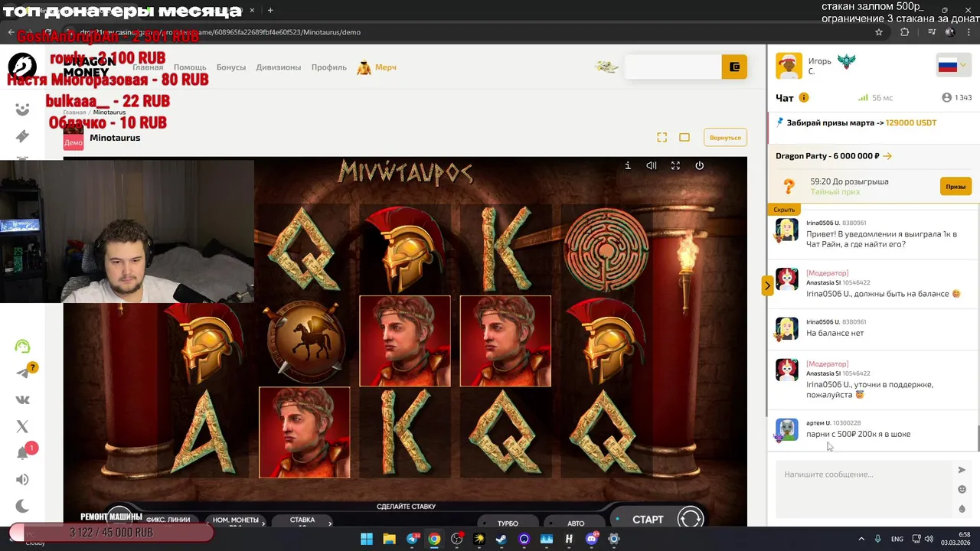Expand the slot game to fullscreen
Viewport: 980px width, 551px height.
[675, 165]
